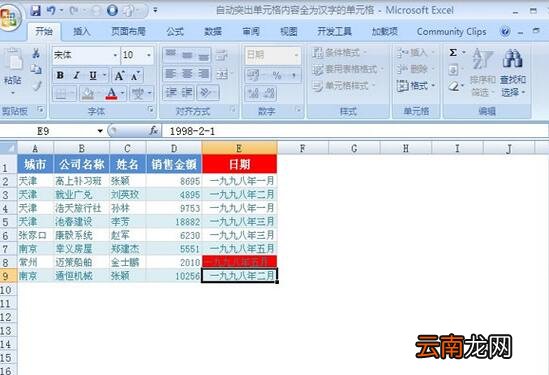The height and width of the screenshot is (375, 549).
Task: Select column header E
Action: click(x=239, y=148)
